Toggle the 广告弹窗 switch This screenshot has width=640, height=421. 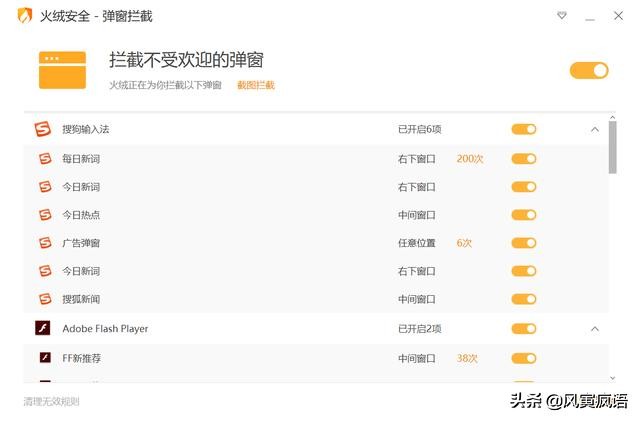(524, 243)
